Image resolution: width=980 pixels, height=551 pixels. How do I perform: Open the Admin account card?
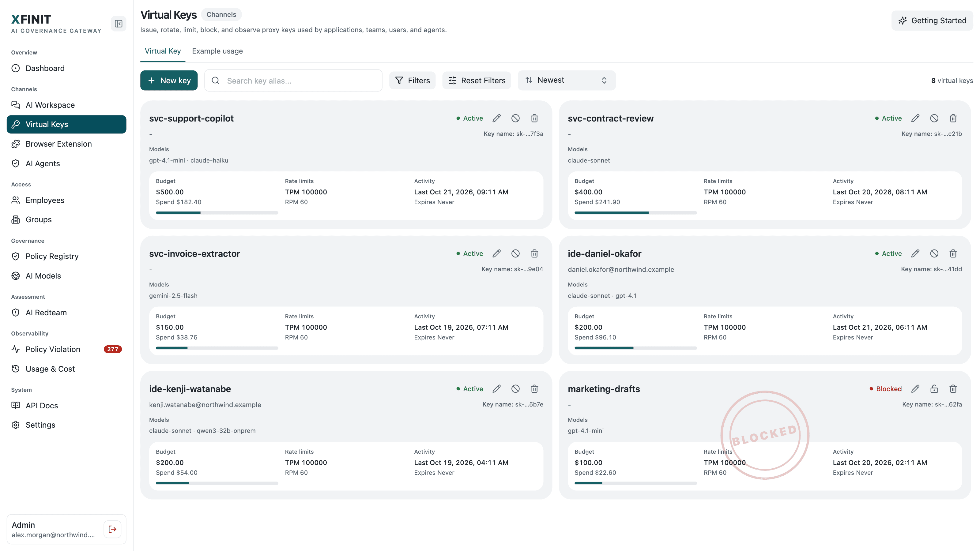pos(66,529)
